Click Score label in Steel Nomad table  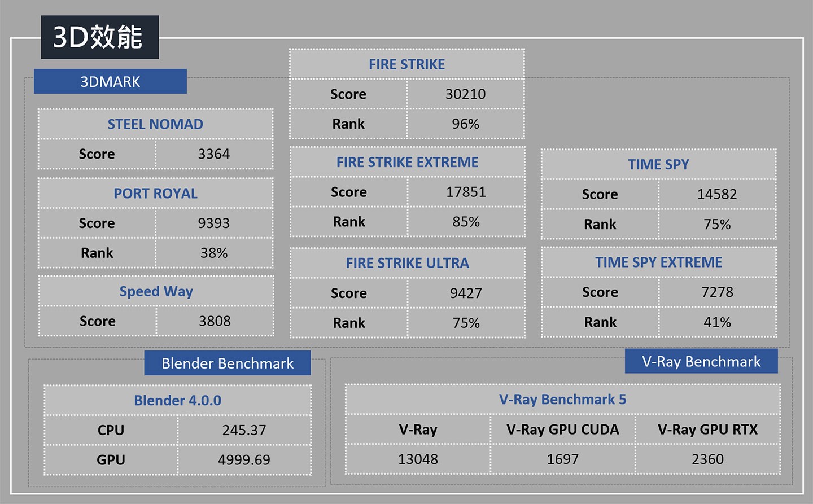97,154
